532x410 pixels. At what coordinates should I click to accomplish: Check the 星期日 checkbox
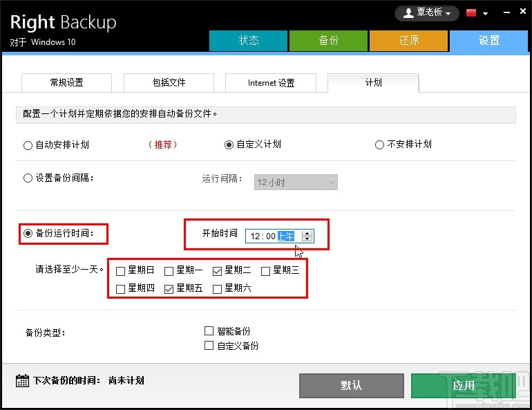click(x=120, y=271)
